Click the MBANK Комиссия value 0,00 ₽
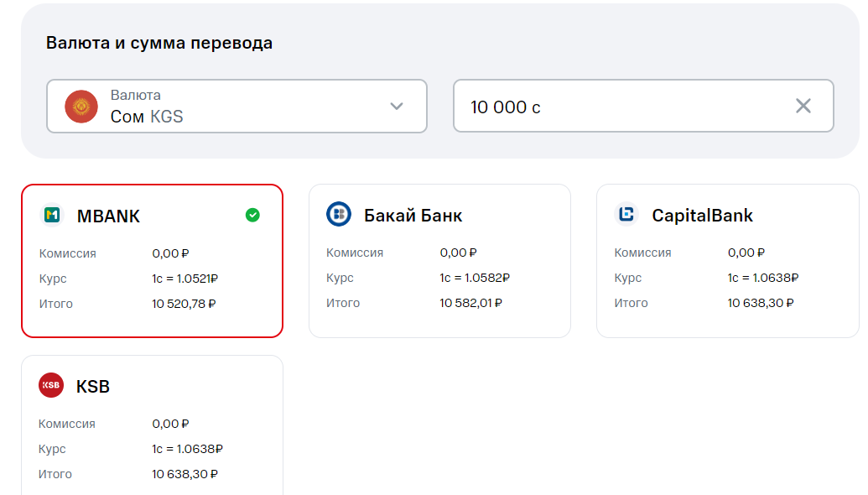868x495 pixels. point(170,253)
